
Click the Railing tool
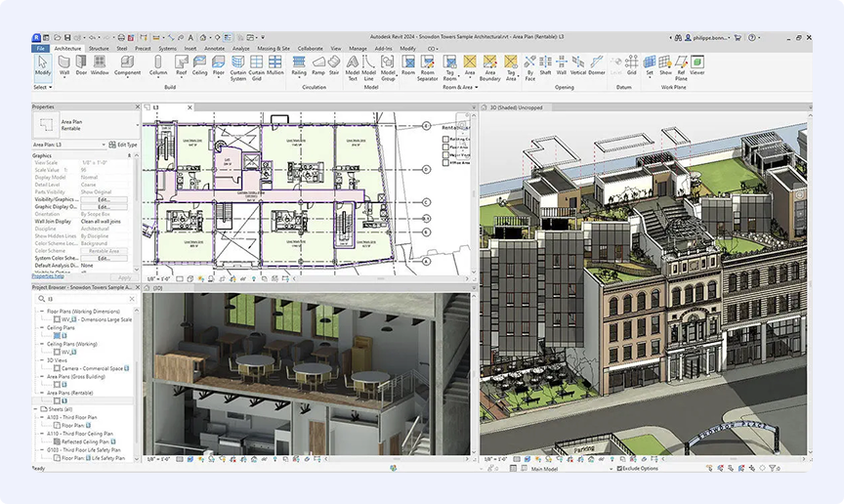coord(298,64)
